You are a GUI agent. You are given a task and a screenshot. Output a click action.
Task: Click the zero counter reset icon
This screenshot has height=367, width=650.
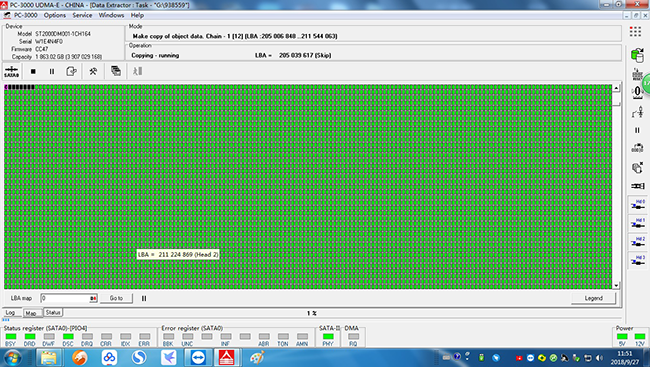pyautogui.click(x=637, y=92)
